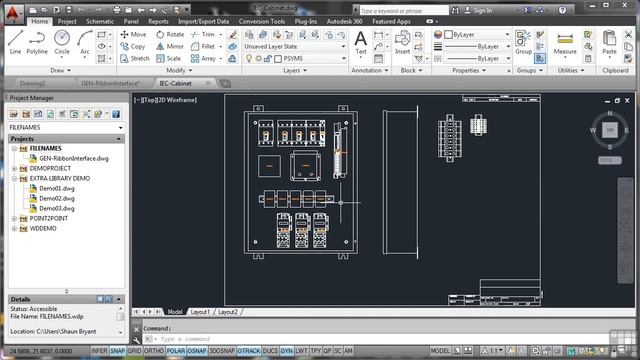
Task: Toggle DYN dynamic input in status bar
Action: pyautogui.click(x=286, y=351)
